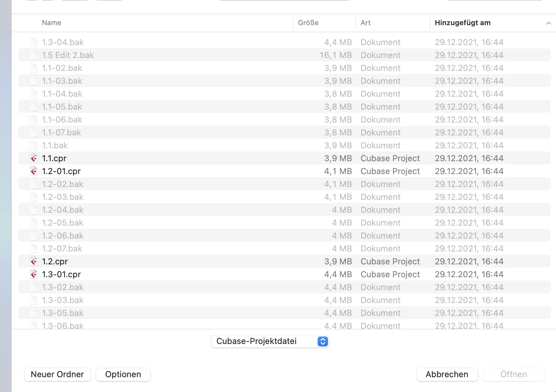Select file name 1.2.cpr

coord(55,261)
